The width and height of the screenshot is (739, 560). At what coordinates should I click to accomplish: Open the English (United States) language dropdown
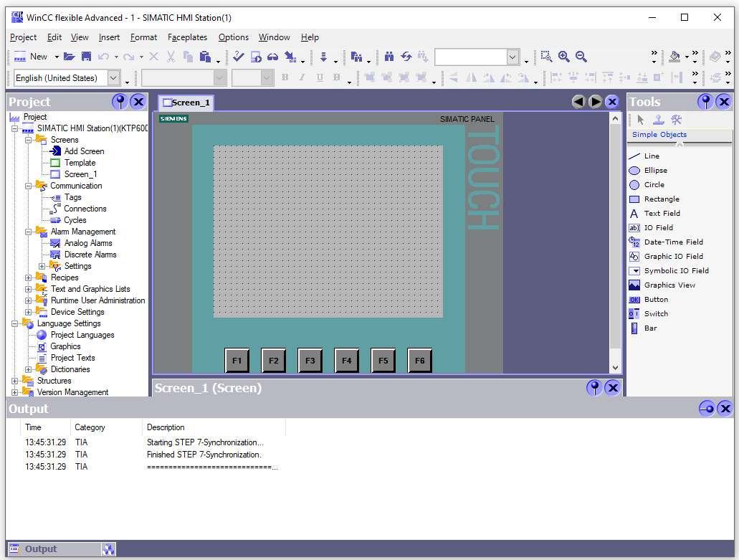(113, 77)
